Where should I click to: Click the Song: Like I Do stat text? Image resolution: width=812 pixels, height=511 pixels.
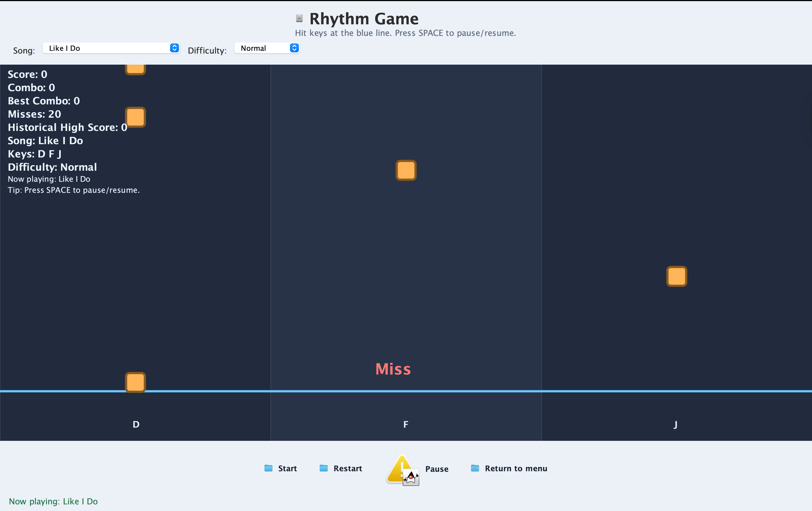point(46,141)
